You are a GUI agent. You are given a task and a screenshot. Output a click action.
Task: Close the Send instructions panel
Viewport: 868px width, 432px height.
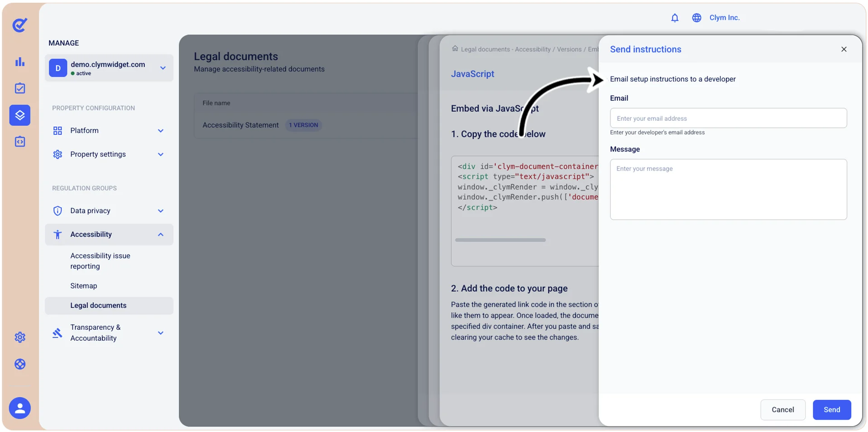(844, 49)
